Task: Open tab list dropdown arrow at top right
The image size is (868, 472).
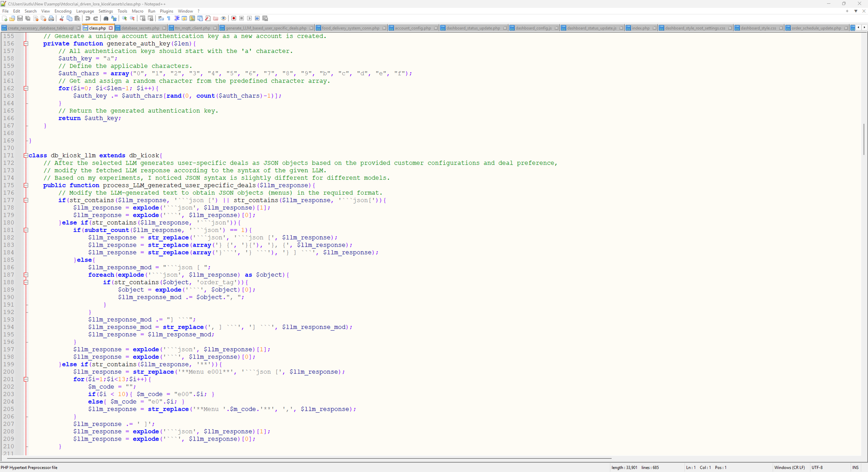Action: [x=856, y=11]
